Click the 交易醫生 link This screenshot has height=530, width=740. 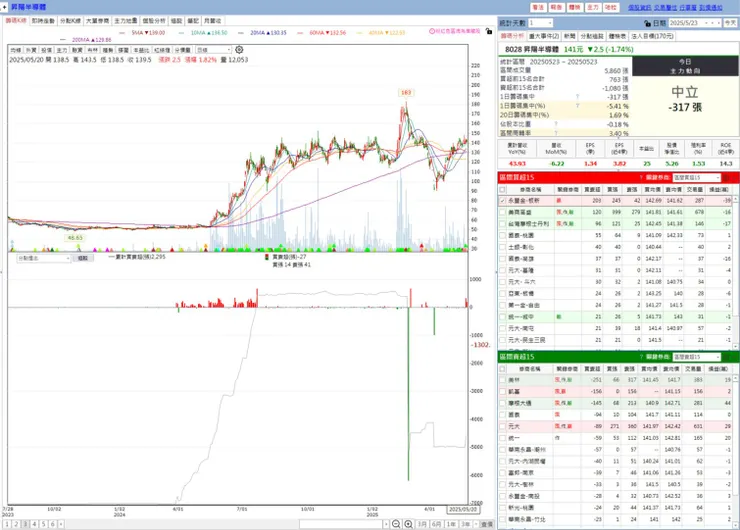[x=665, y=8]
